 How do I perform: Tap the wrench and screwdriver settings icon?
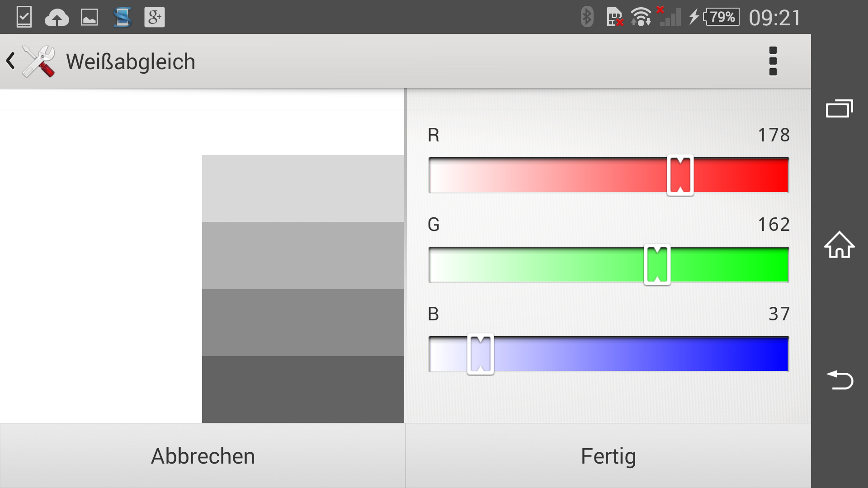(x=39, y=61)
